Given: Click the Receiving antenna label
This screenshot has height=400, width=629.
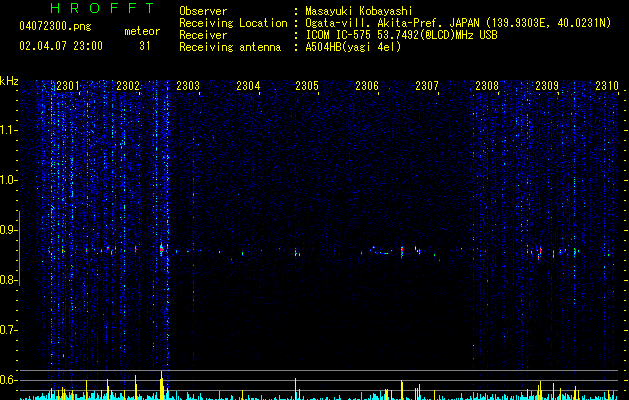Looking at the screenshot, I should 230,47.
